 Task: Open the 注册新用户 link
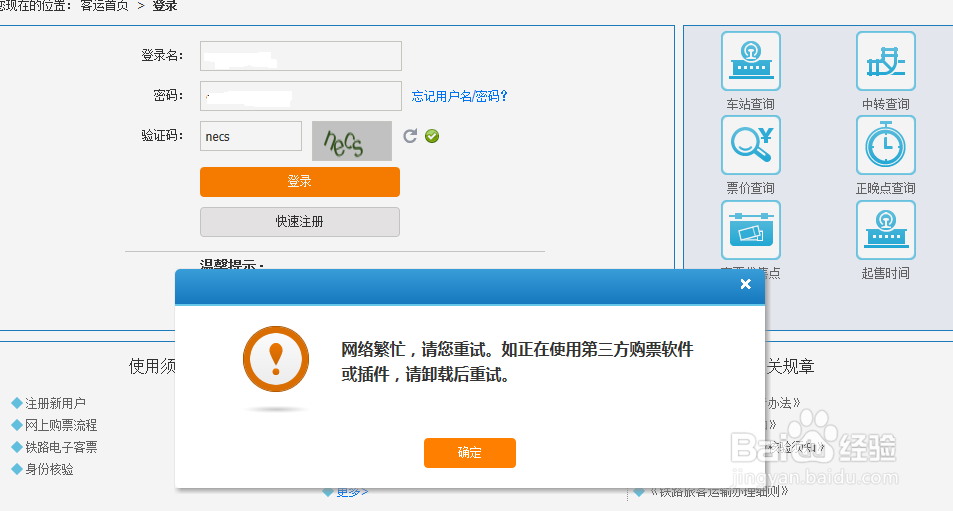[55, 403]
